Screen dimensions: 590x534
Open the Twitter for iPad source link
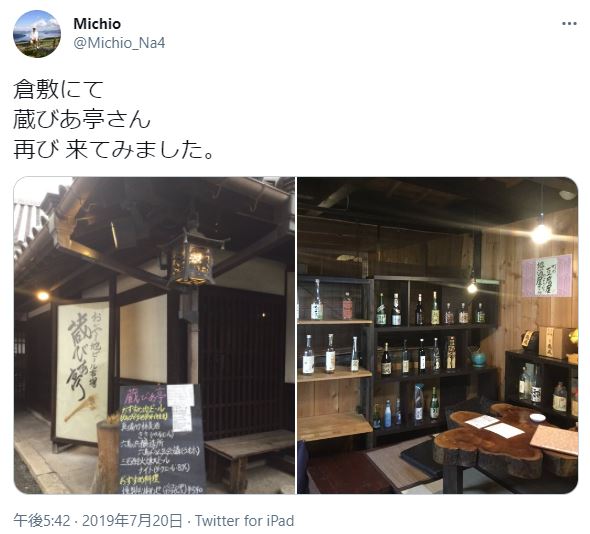coord(244,521)
